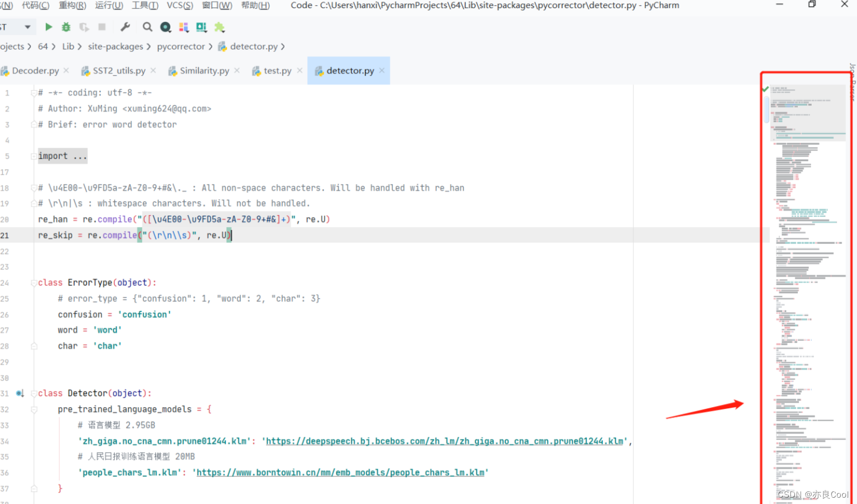
Task: Click the gutter marker icon beside class Detector
Action: [20, 393]
